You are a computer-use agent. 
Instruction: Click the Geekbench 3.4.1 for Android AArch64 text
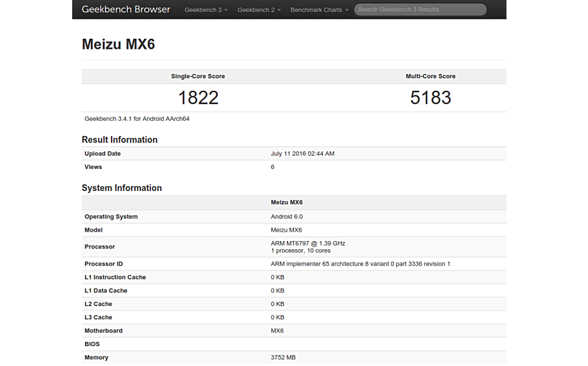[x=137, y=119]
